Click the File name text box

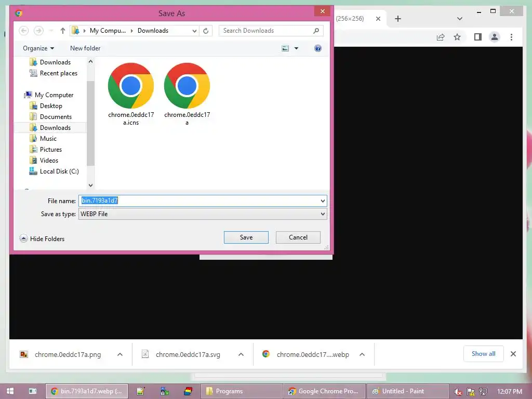pyautogui.click(x=199, y=201)
